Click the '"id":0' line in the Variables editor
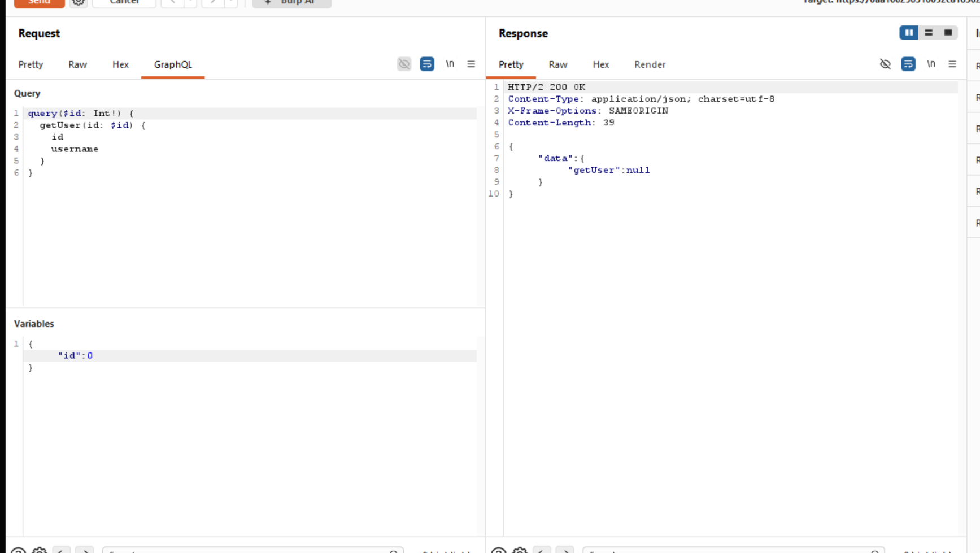This screenshot has width=980, height=553. click(75, 356)
